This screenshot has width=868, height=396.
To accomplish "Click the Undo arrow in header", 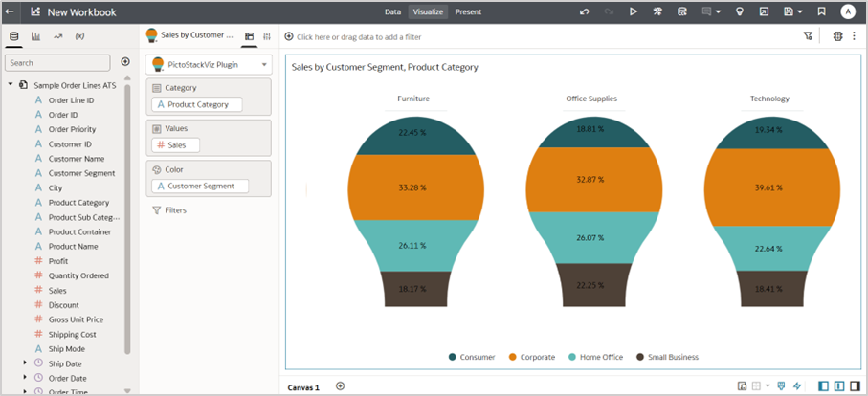I will click(x=585, y=12).
